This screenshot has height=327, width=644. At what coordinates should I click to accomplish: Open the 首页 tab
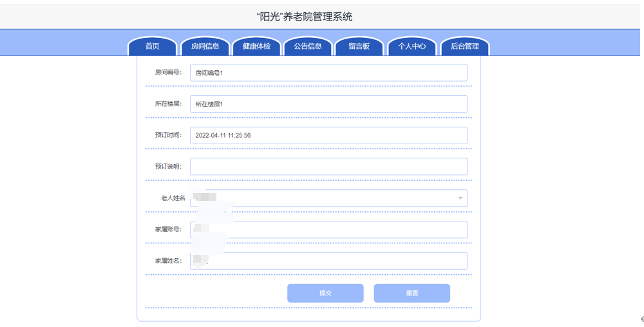coord(153,46)
